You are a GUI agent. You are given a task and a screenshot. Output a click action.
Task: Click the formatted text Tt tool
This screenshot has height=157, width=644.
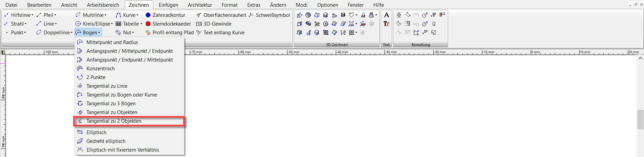[386, 24]
